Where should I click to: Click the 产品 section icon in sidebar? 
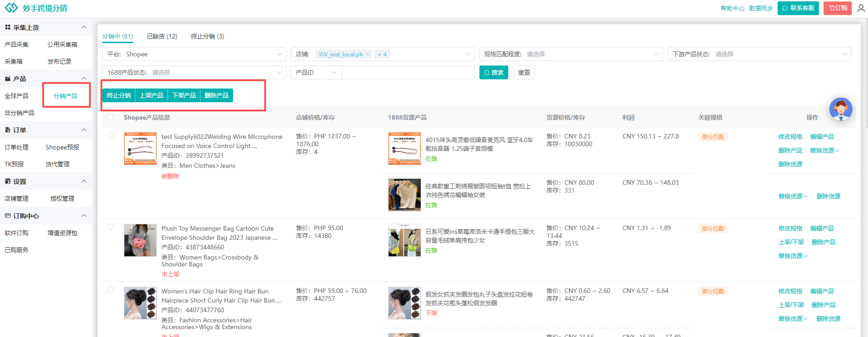(8, 79)
